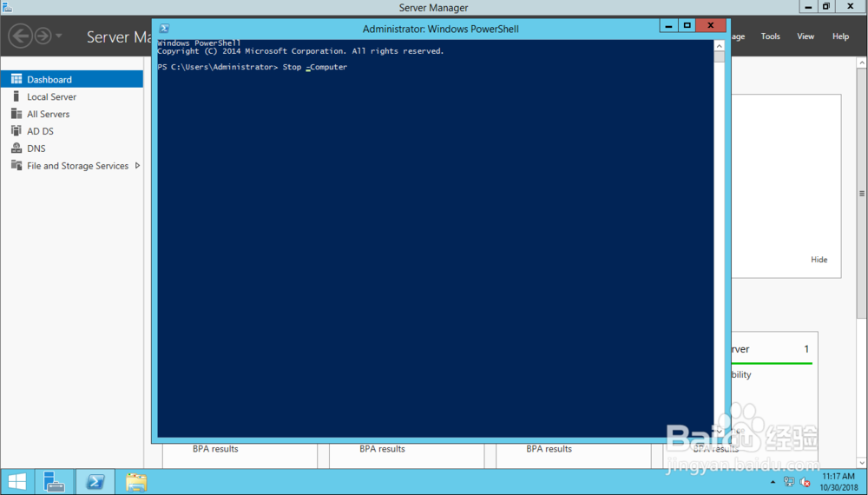Click DNS icon in sidebar
Viewport: 868px width, 495px height.
point(16,148)
